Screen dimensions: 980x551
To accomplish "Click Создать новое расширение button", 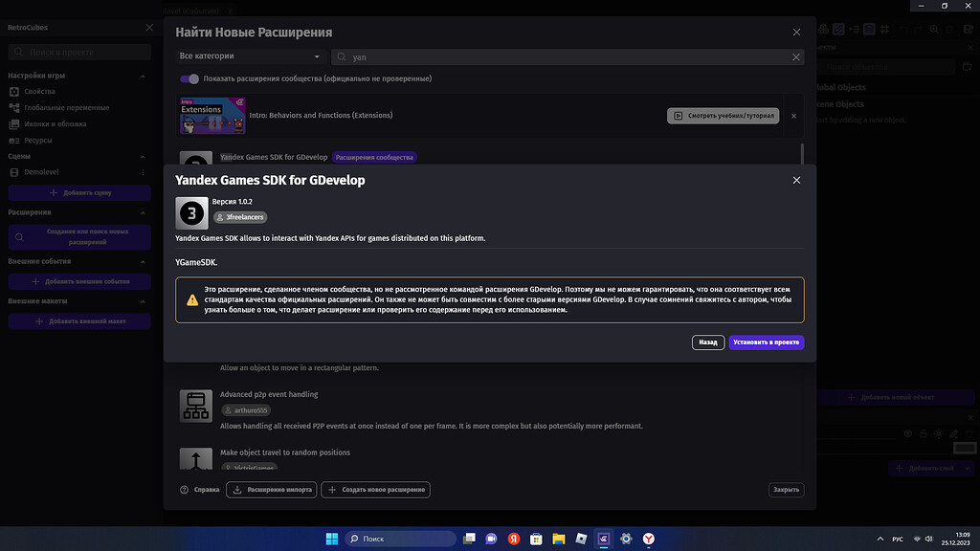I will pyautogui.click(x=375, y=489).
